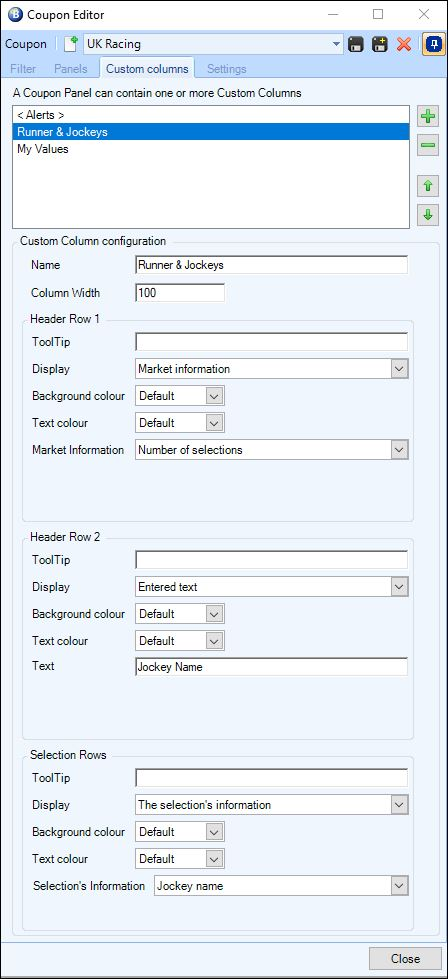The image size is (448, 979).
Task: Switch to the Panels tab
Action: click(71, 69)
